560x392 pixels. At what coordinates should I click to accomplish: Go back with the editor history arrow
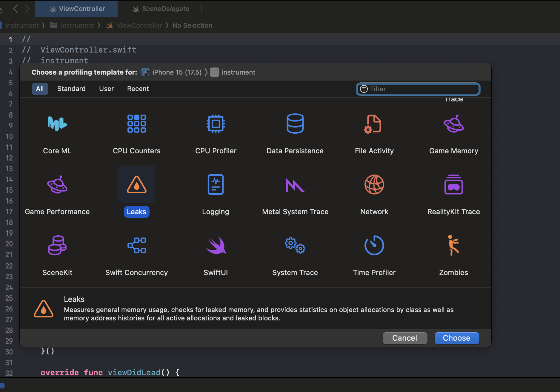(x=16, y=9)
